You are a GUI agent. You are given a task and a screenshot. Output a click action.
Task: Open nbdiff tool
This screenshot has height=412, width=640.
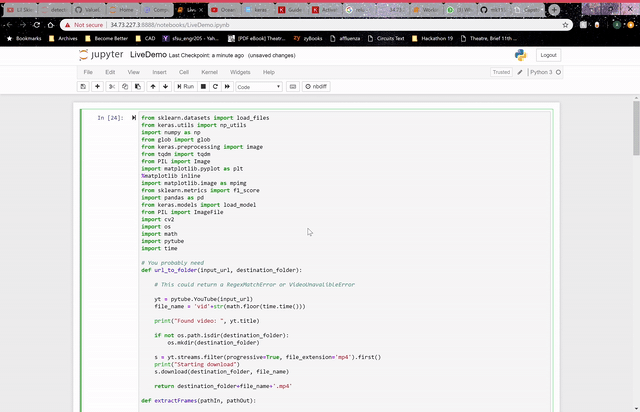(x=316, y=87)
